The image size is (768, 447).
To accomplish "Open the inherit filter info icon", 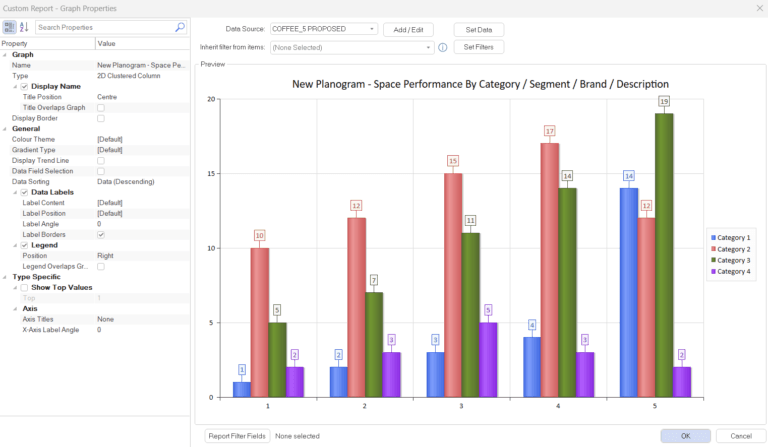I will click(x=442, y=47).
